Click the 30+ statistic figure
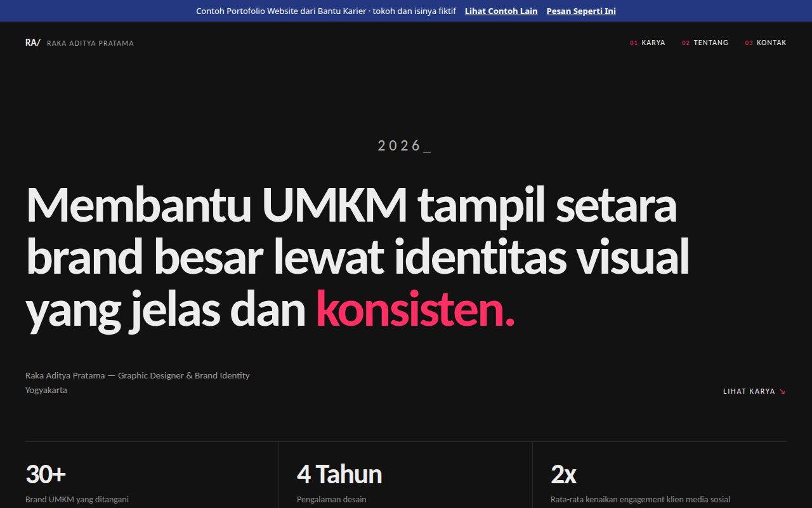 (x=46, y=474)
